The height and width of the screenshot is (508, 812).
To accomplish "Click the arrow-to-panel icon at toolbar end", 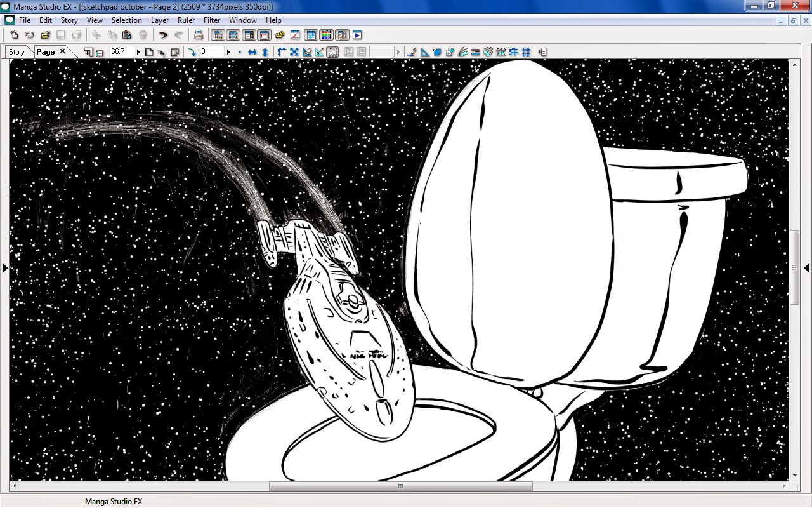I will tap(542, 52).
